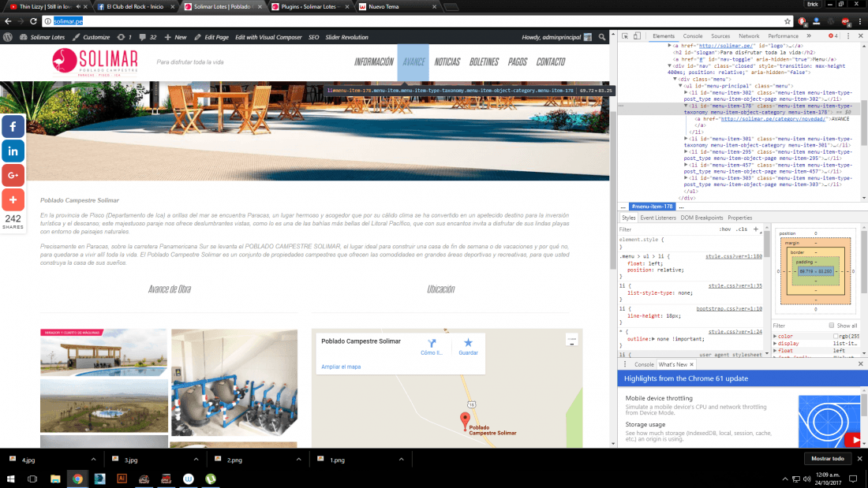868x488 pixels.
Task: Click the Solimar flamingo logo
Action: (95, 62)
